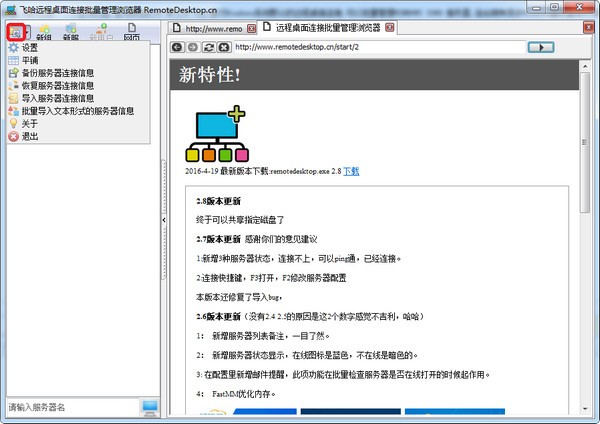600x424 pixels.
Task: Click the 网页 (web page) toolbar icon
Action: (x=132, y=32)
